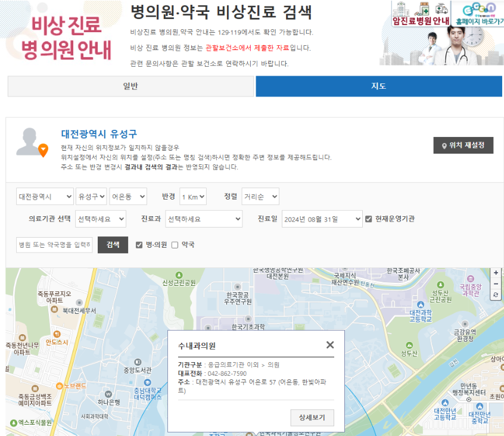Open the 반경 1 Km dropdown
The width and height of the screenshot is (504, 436).
(x=193, y=197)
